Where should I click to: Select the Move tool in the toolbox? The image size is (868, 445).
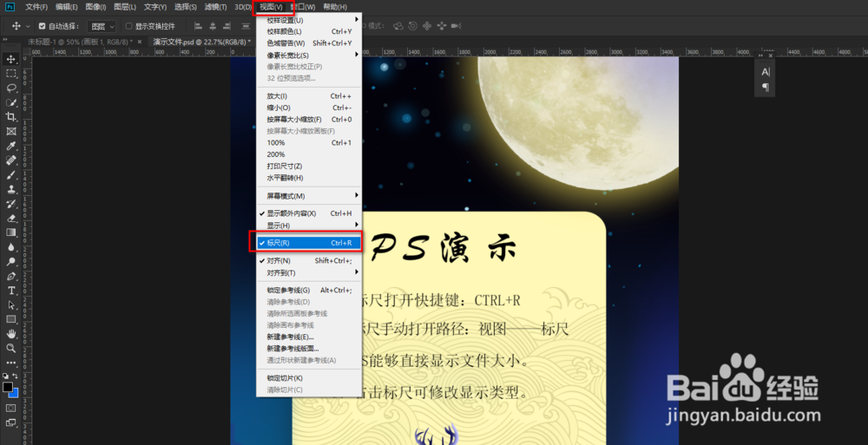[11, 59]
